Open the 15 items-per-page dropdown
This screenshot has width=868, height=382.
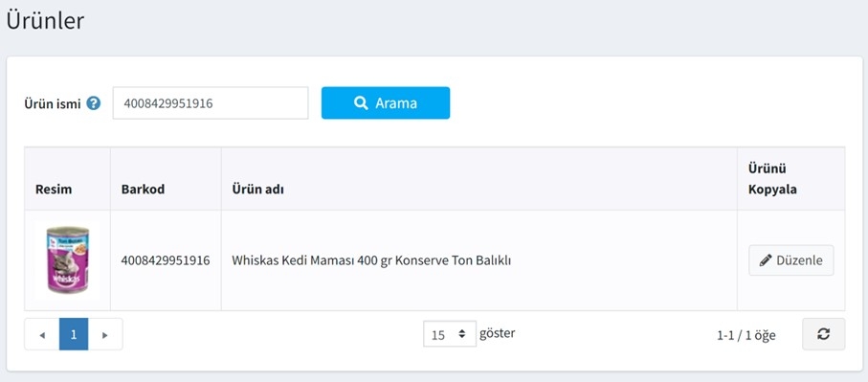pyautogui.click(x=450, y=334)
